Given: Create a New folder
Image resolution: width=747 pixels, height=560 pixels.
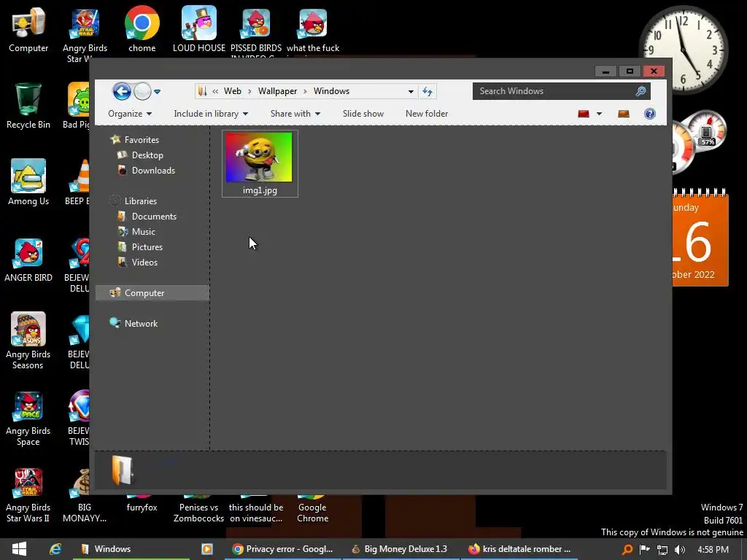Looking at the screenshot, I should (x=426, y=113).
